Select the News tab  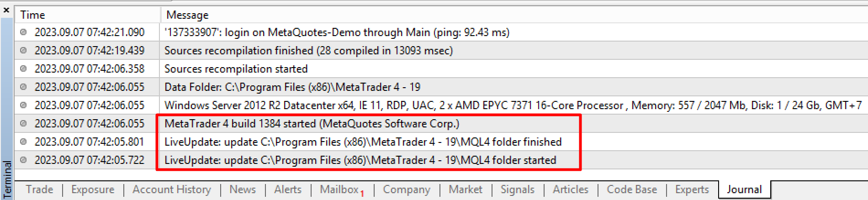243,189
